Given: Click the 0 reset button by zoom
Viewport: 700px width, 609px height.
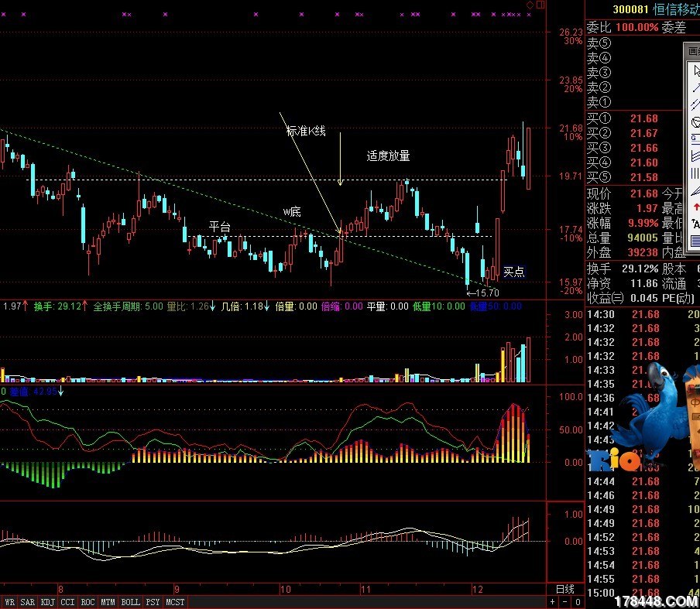Looking at the screenshot, I should [578, 602].
